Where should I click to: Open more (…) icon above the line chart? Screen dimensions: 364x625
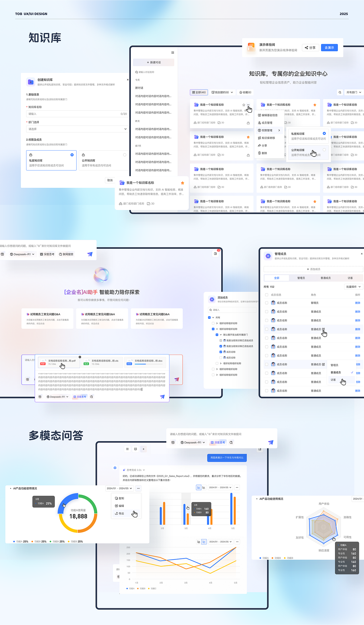coord(237,542)
